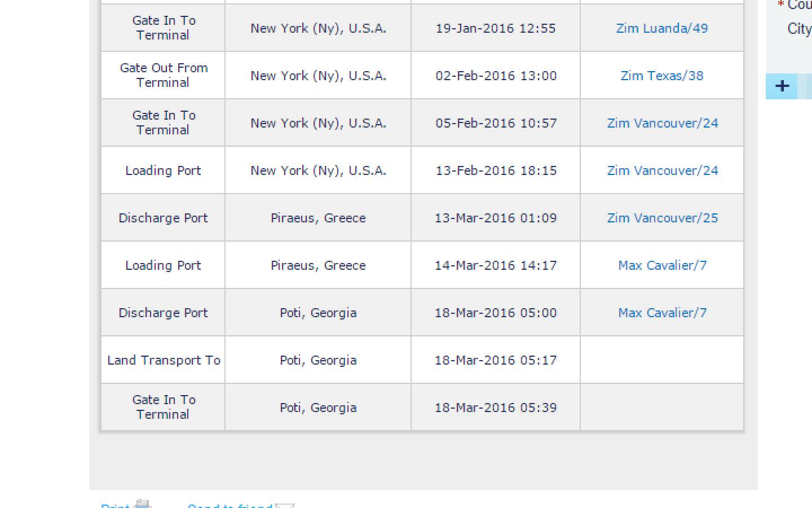Click Piraeus, Greece in the 13-Mar-2016 row
812x508 pixels.
click(318, 218)
